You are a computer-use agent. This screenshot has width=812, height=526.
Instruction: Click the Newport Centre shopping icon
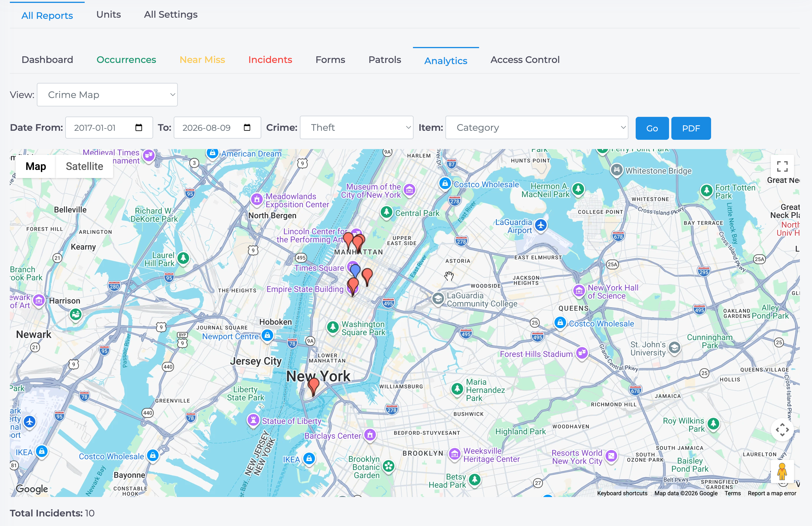267,335
